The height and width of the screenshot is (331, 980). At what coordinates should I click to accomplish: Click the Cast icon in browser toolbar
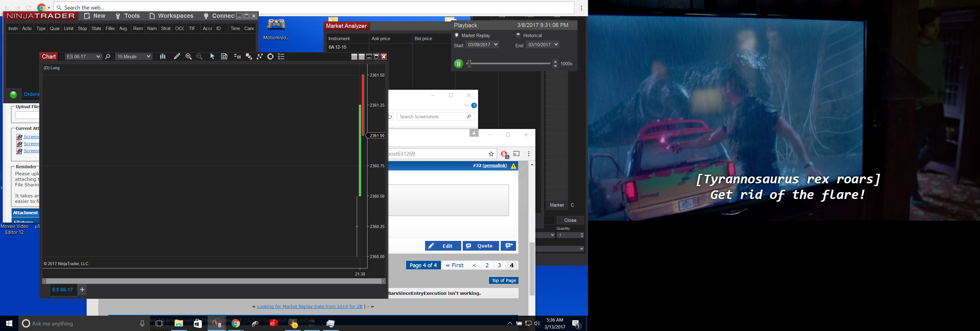[516, 154]
